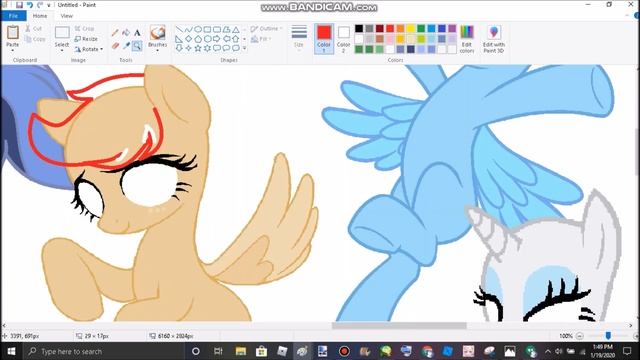Open Microsoft Store from the taskbar
The width and height of the screenshot is (640, 360).
click(x=261, y=351)
